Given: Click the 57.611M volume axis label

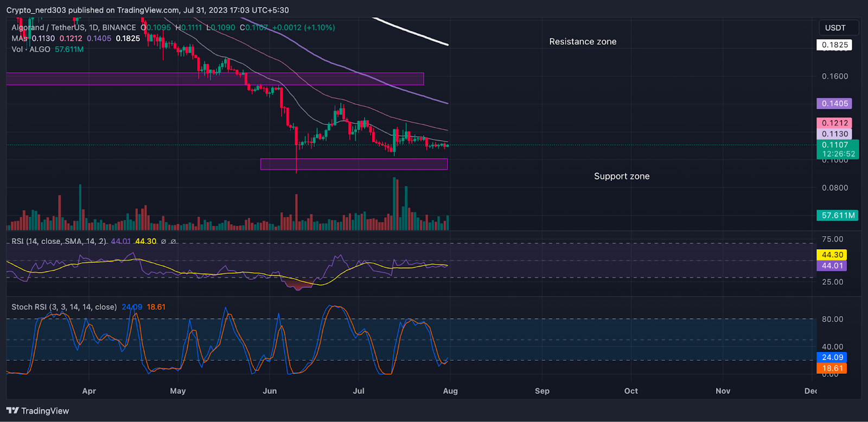Looking at the screenshot, I should pyautogui.click(x=838, y=216).
